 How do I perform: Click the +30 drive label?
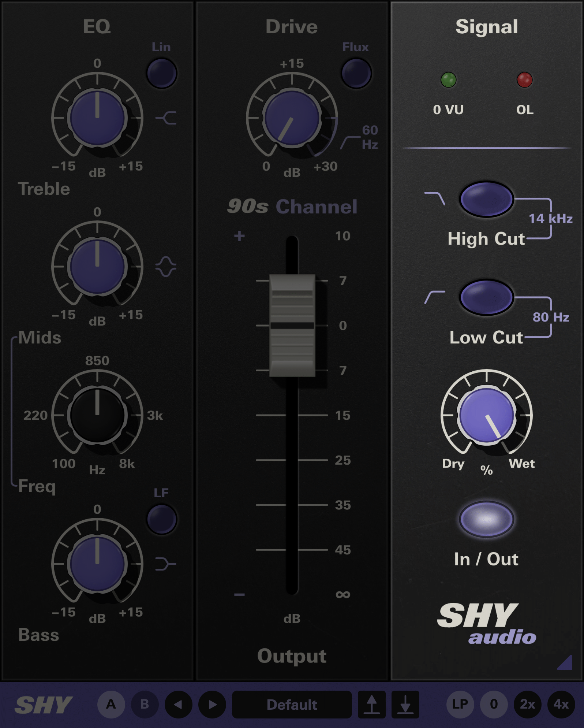(326, 167)
